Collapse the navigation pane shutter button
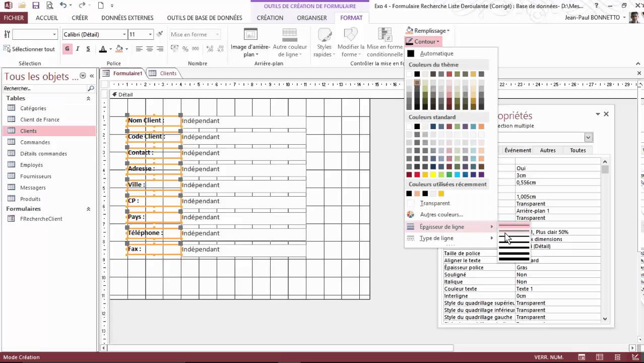Screen dimensions: 644x363 (x=92, y=76)
